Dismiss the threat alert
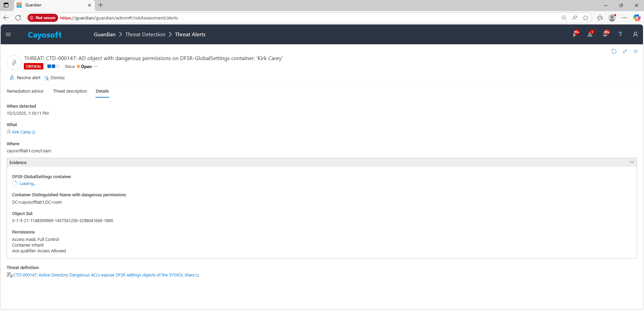The height and width of the screenshot is (310, 644). click(x=54, y=78)
